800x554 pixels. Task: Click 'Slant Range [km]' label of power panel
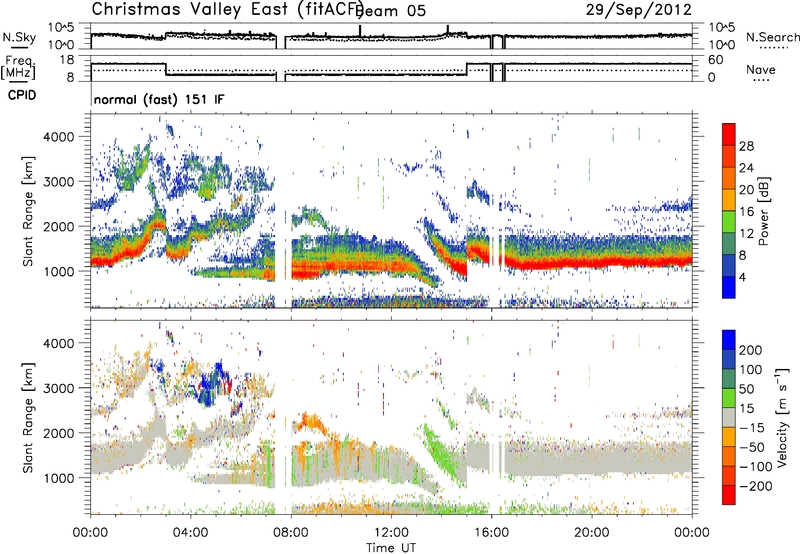28,211
